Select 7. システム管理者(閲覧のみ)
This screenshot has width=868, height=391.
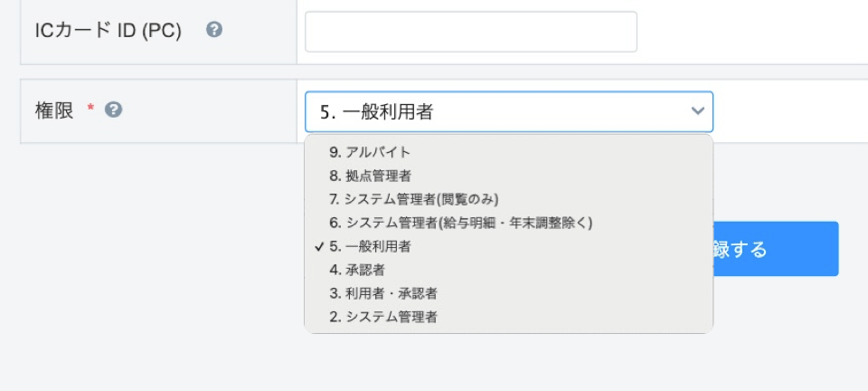coord(509,199)
